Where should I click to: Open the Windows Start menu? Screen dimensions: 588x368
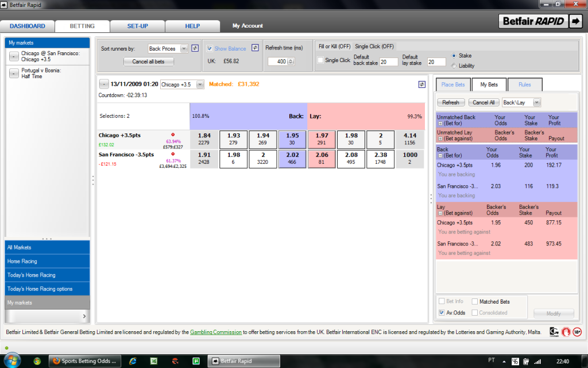click(x=11, y=361)
